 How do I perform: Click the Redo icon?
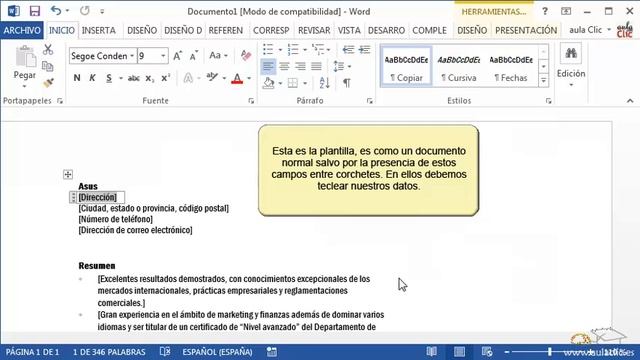84,11
